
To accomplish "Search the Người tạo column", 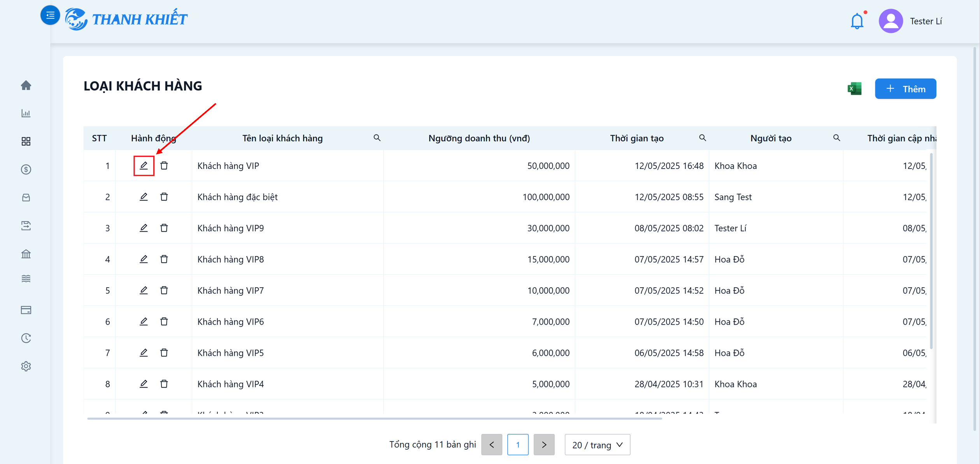I will click(836, 138).
